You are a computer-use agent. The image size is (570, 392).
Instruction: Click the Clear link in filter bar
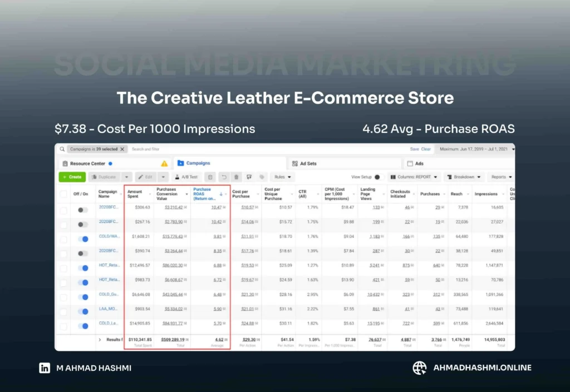point(426,149)
